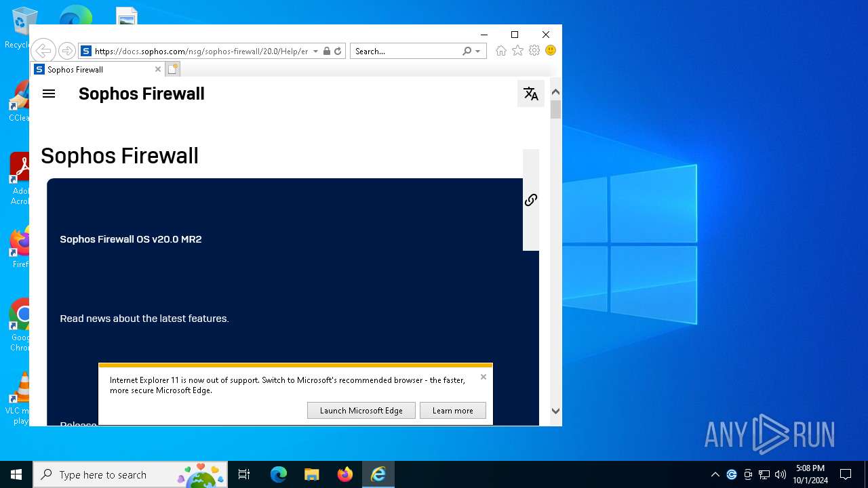Open the Tools gear icon
This screenshot has width=868, height=488.
pyautogui.click(x=534, y=51)
